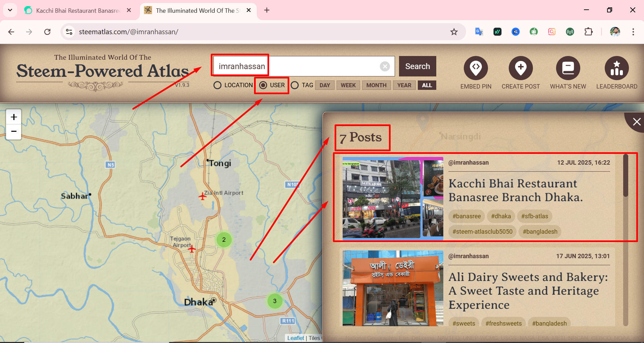Open the Ali Dairy storefront thumbnail
Image resolution: width=644 pixels, height=343 pixels.
click(x=393, y=288)
